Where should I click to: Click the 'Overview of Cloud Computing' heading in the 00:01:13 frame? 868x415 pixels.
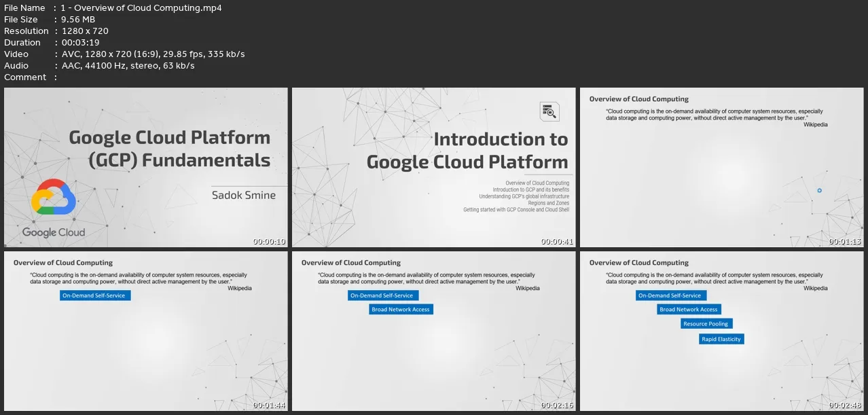(x=639, y=99)
